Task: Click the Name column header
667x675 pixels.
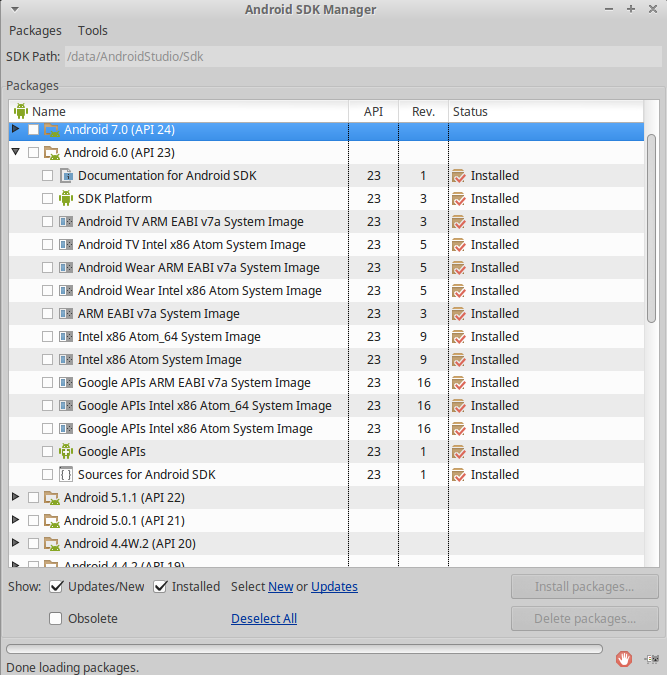Action: pyautogui.click(x=179, y=111)
